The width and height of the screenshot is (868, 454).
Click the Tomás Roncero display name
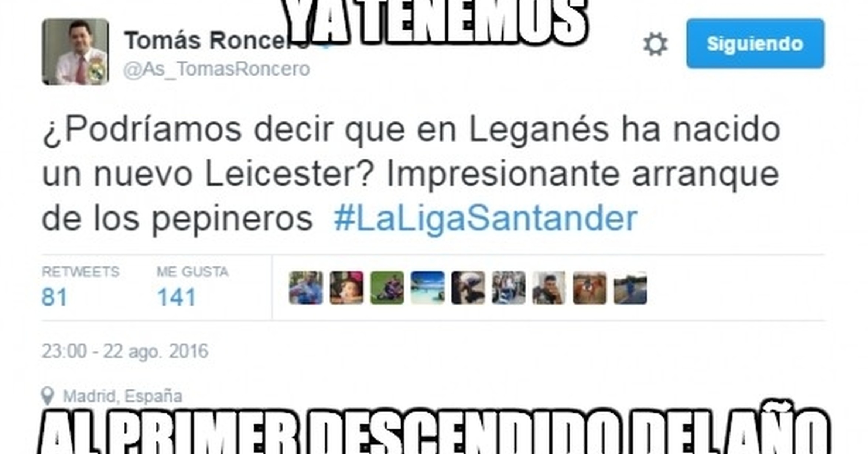click(x=216, y=40)
